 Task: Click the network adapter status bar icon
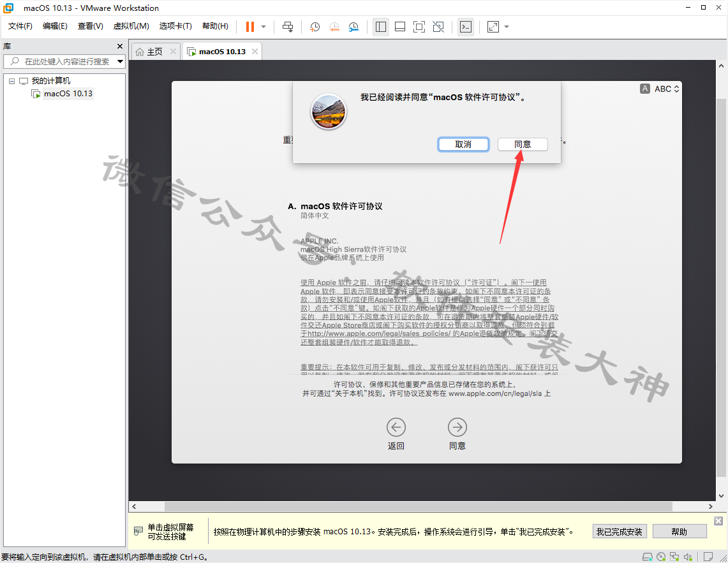[x=674, y=557]
